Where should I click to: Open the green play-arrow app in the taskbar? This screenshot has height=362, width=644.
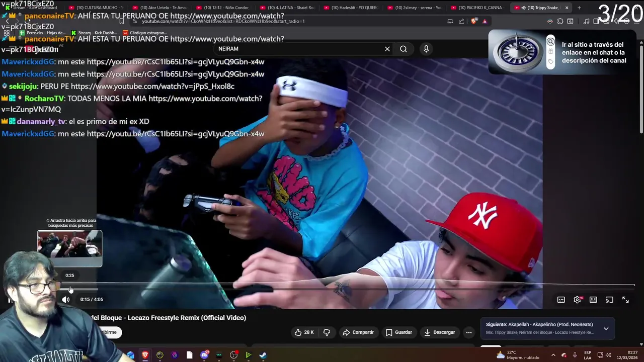tap(249, 355)
